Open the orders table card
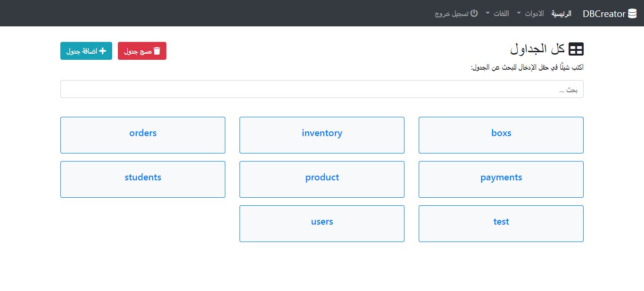 (x=143, y=135)
